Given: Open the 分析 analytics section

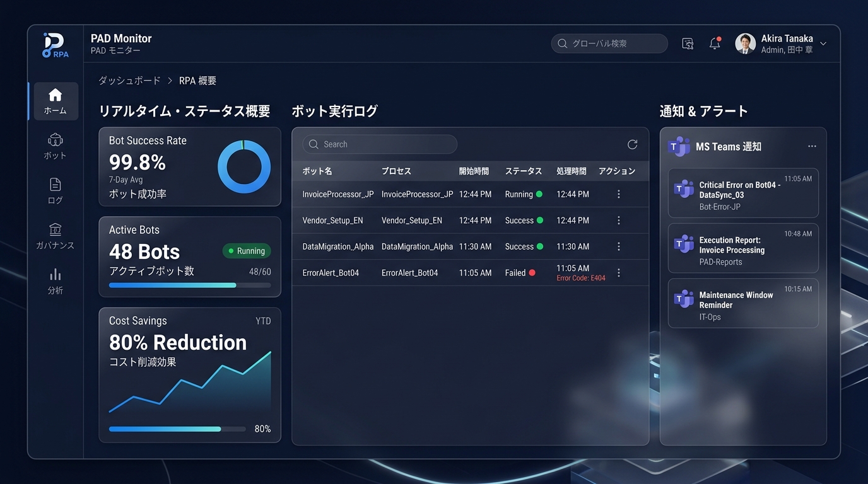Looking at the screenshot, I should tap(56, 281).
